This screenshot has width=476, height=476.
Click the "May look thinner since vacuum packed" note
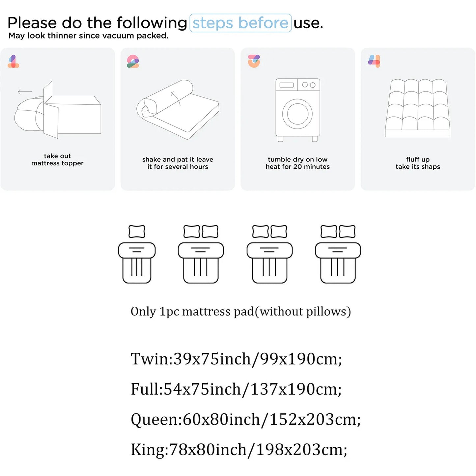(x=88, y=36)
